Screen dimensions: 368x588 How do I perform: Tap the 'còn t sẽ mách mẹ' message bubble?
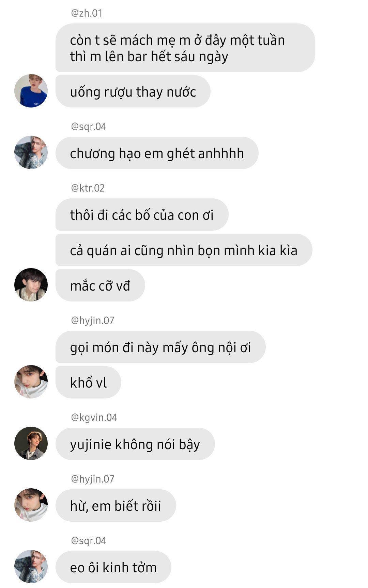pos(185,48)
